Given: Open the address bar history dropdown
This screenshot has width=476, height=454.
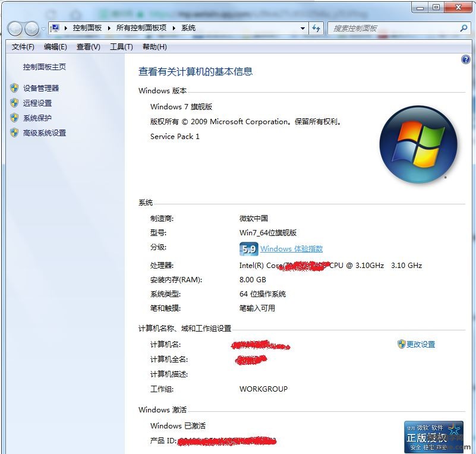Looking at the screenshot, I should click(x=302, y=29).
